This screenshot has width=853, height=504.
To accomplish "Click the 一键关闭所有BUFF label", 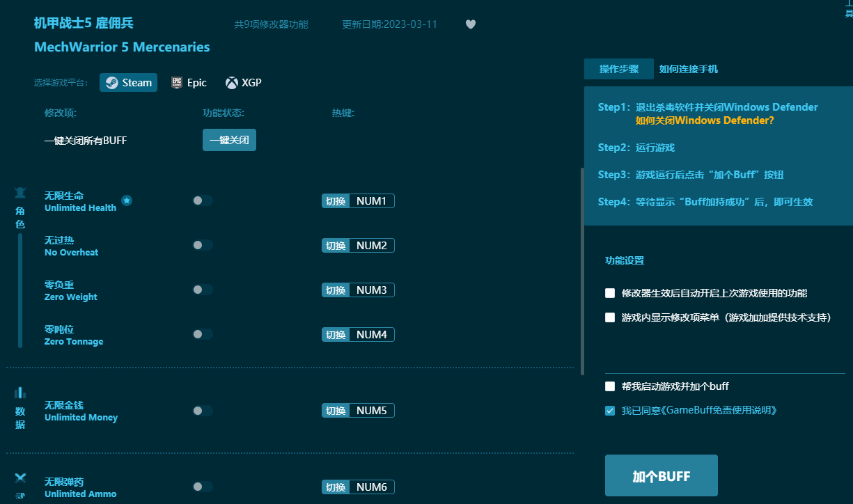I will 86,141.
